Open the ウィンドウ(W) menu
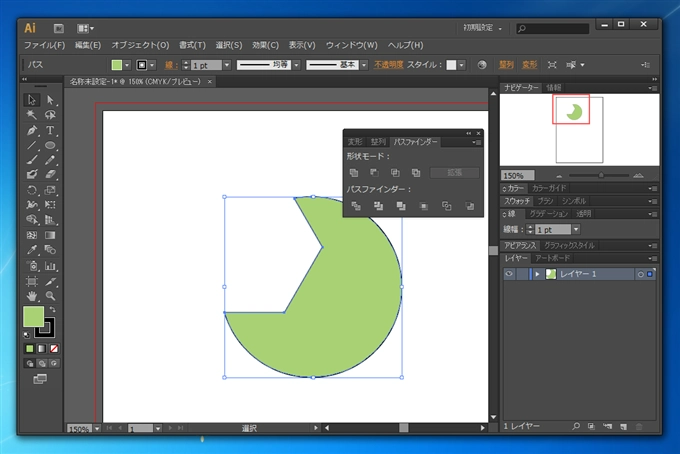This screenshot has width=680, height=454. [x=351, y=45]
